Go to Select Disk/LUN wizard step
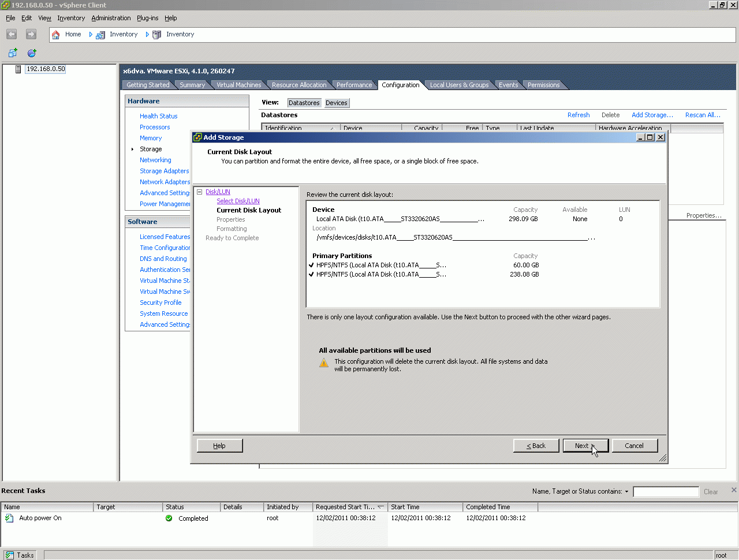 point(238,201)
